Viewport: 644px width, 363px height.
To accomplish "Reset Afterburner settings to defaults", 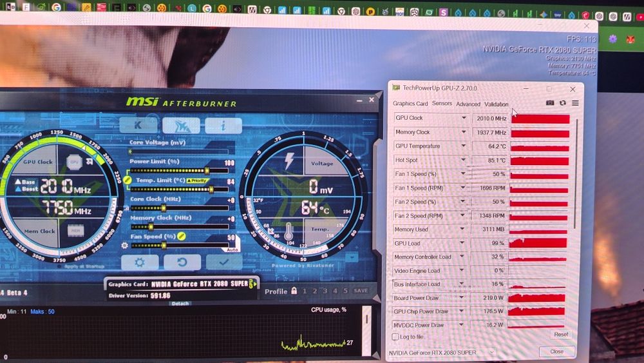I will click(182, 262).
